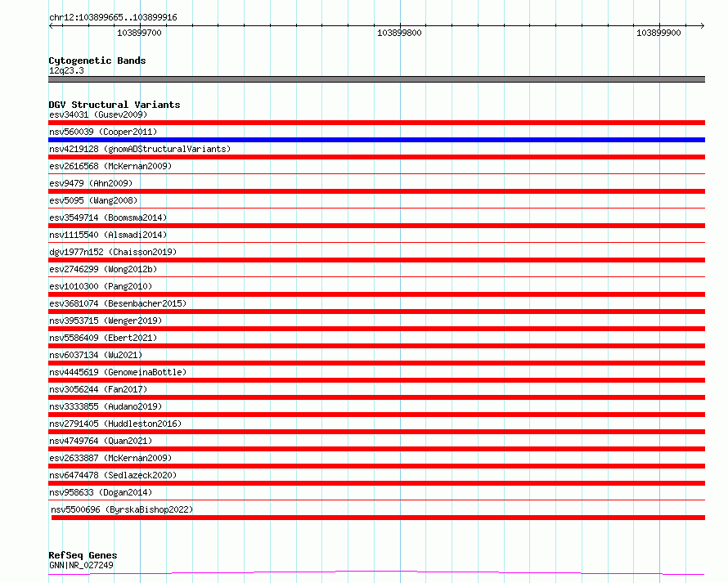This screenshot has height=583, width=728.
Task: Click the 103899700 ruler label
Action: pos(139,33)
